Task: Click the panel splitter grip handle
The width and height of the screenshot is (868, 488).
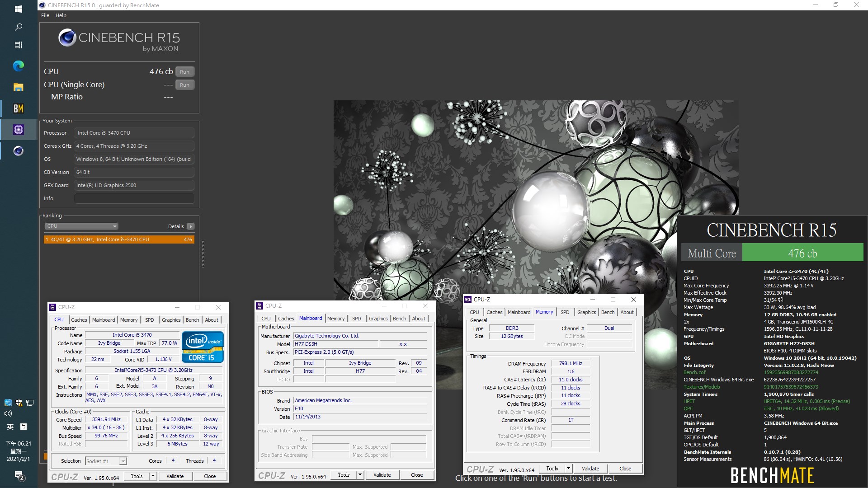Action: (203, 254)
